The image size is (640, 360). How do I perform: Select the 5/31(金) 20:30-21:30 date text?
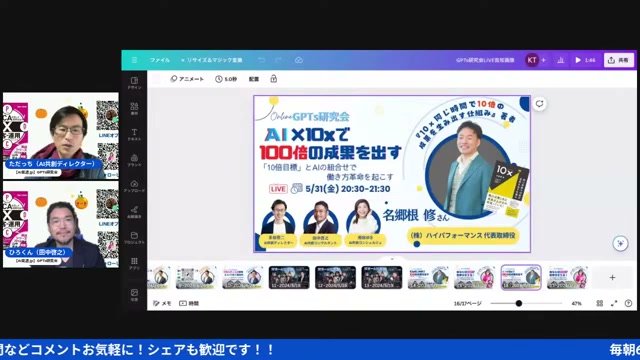coord(347,189)
